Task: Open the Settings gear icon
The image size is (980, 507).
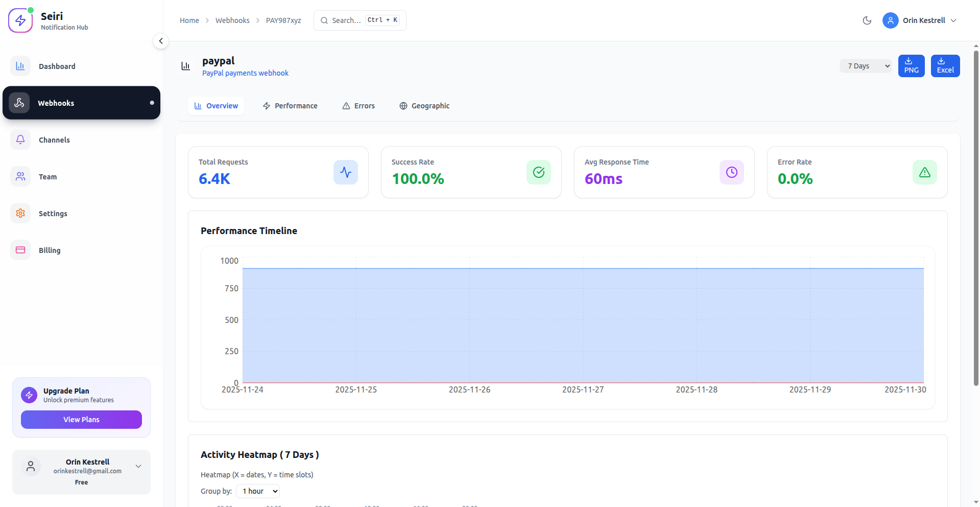Action: (20, 213)
